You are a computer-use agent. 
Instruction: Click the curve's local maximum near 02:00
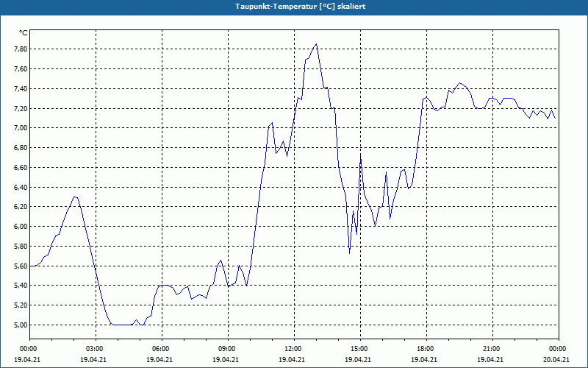coord(75,197)
